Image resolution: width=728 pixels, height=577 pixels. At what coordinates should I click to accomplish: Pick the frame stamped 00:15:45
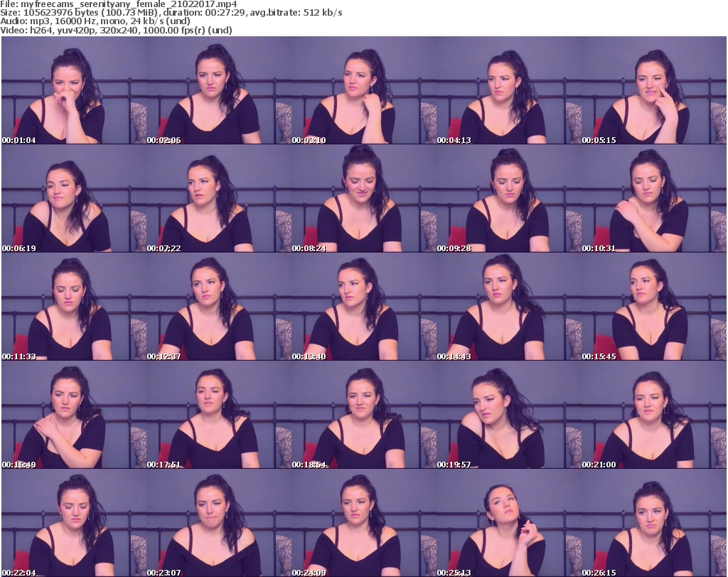[x=654, y=307]
